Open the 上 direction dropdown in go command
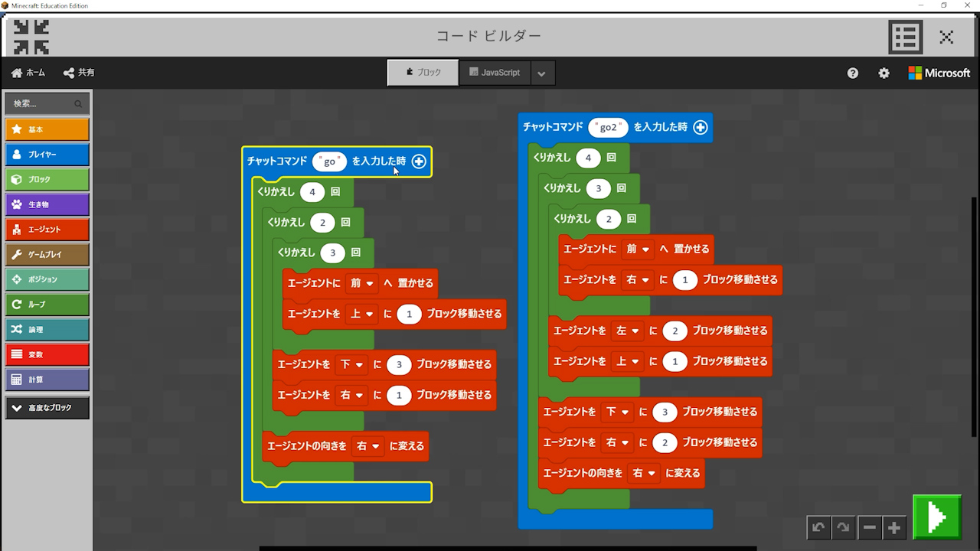Viewport: 980px width, 551px height. (362, 314)
